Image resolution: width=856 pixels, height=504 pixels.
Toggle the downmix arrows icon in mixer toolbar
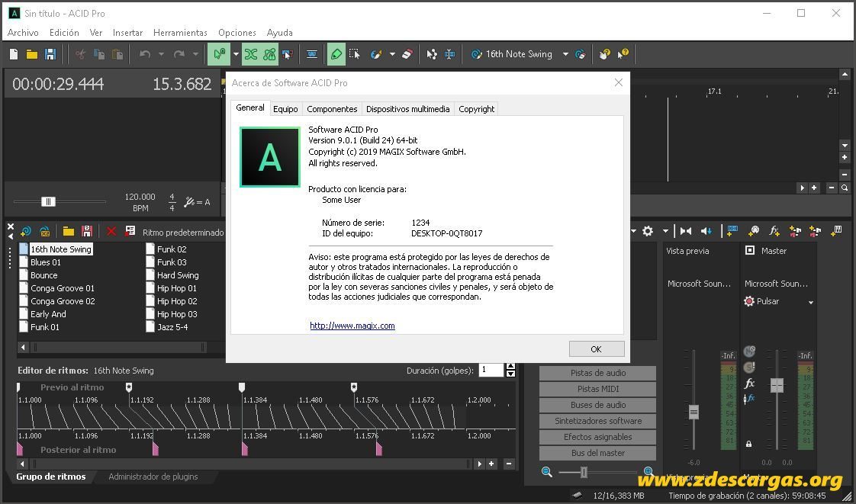tap(686, 231)
